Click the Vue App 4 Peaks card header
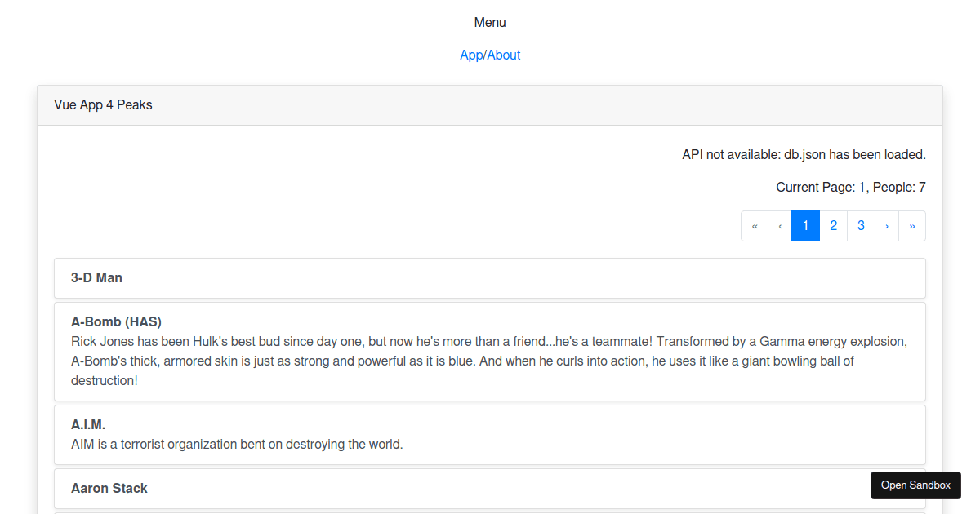The image size is (980, 514). (104, 104)
